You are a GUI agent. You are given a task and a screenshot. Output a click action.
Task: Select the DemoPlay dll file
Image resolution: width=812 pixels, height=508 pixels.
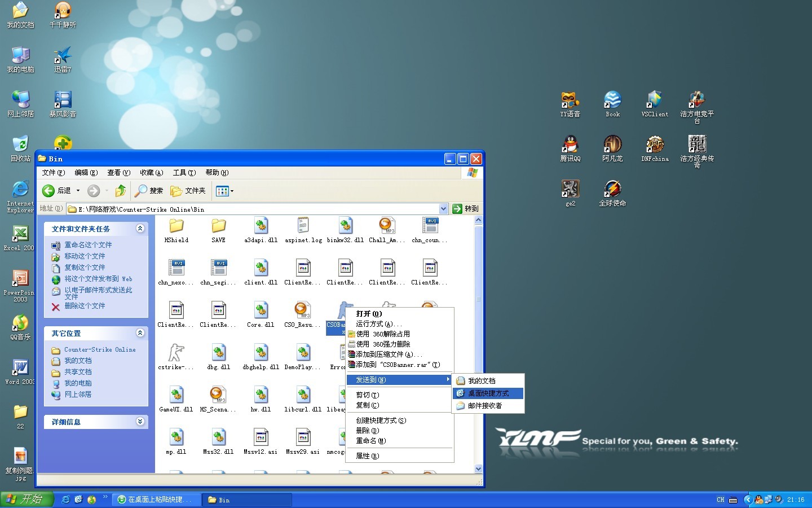point(303,357)
